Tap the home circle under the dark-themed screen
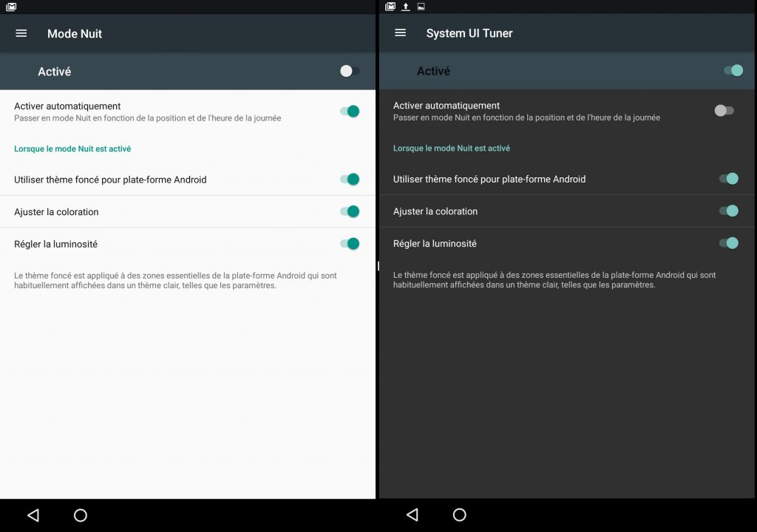 point(459,514)
